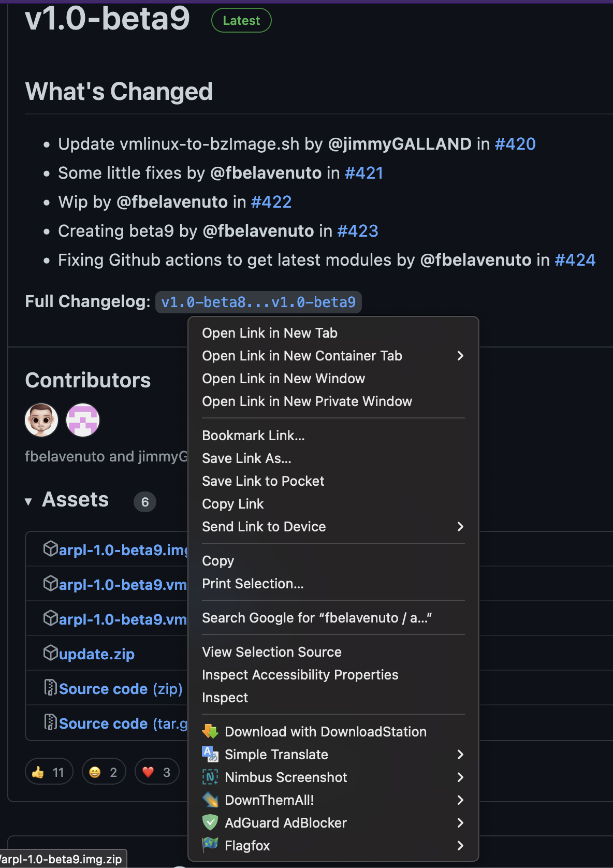Image resolution: width=613 pixels, height=868 pixels.
Task: Open the v1.0-beta8...v1.0-beta9 changelog link
Action: [x=258, y=302]
